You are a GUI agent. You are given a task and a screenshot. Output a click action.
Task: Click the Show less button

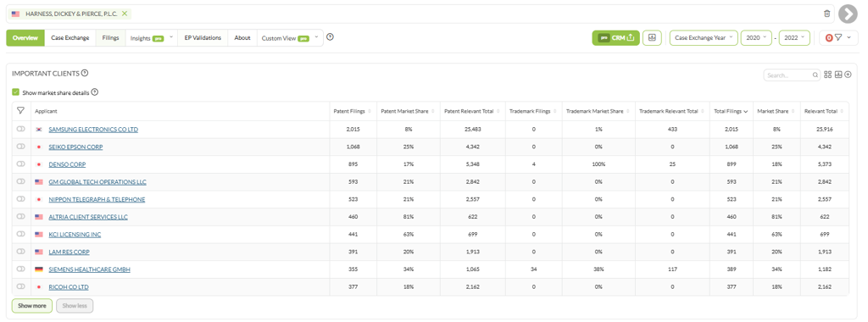[75, 306]
